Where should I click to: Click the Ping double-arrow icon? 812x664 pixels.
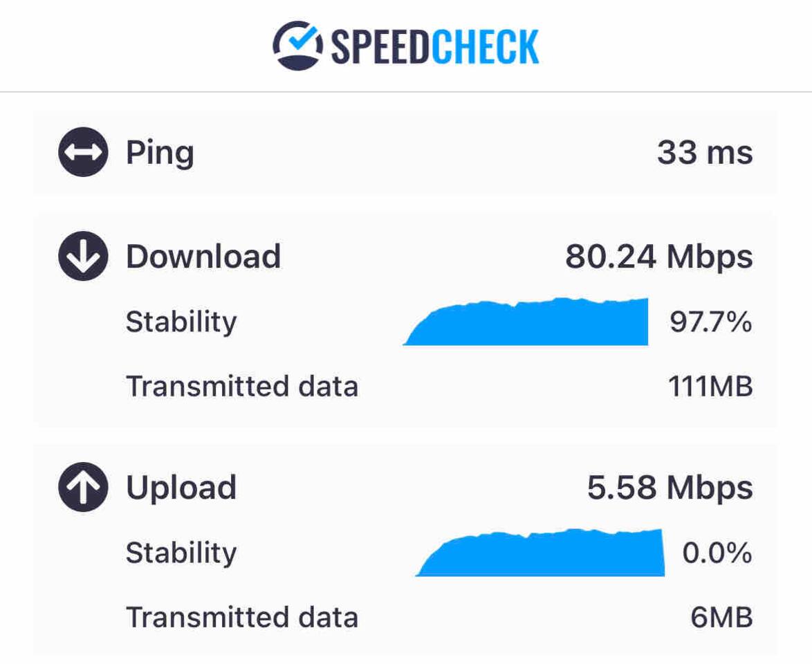83,151
